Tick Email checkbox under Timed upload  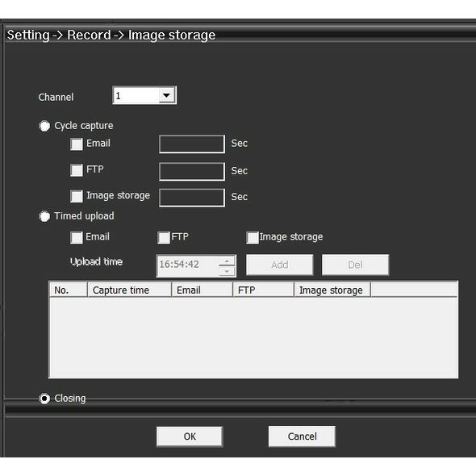coord(76,237)
